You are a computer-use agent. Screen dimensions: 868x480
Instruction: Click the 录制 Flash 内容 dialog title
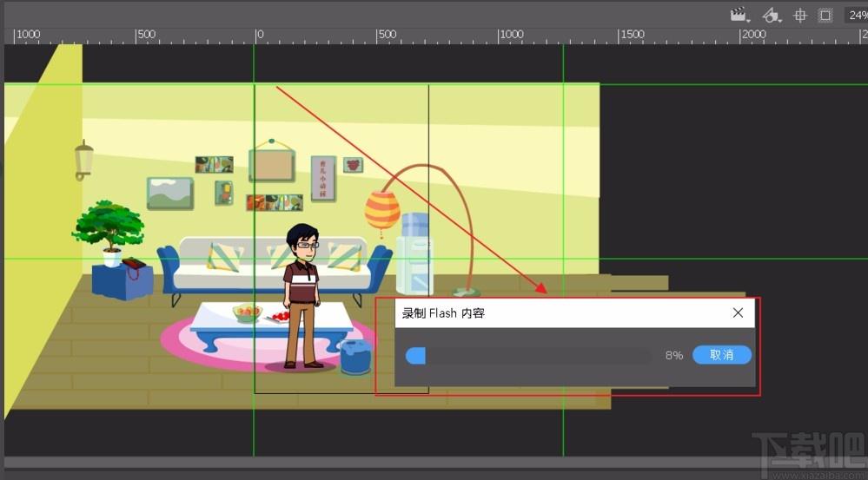click(443, 313)
